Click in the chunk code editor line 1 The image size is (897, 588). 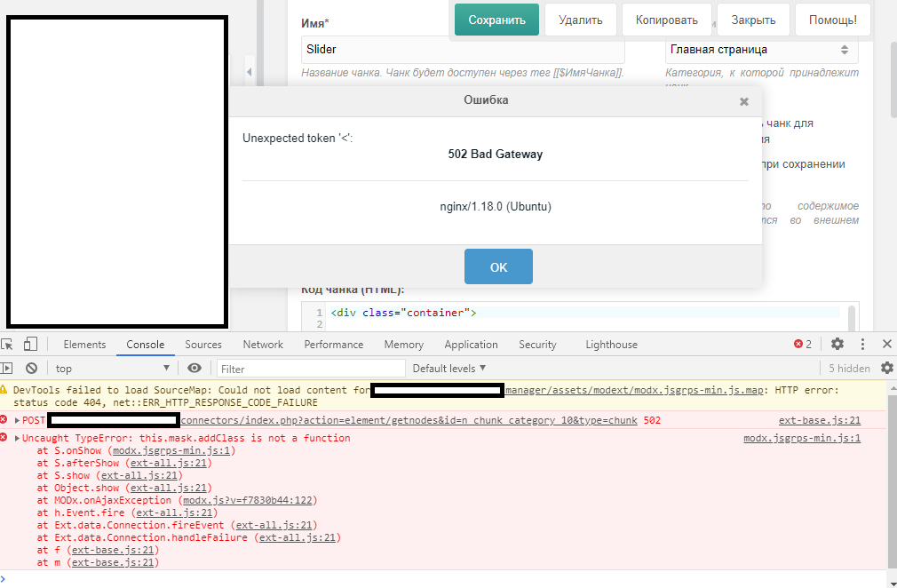583,313
